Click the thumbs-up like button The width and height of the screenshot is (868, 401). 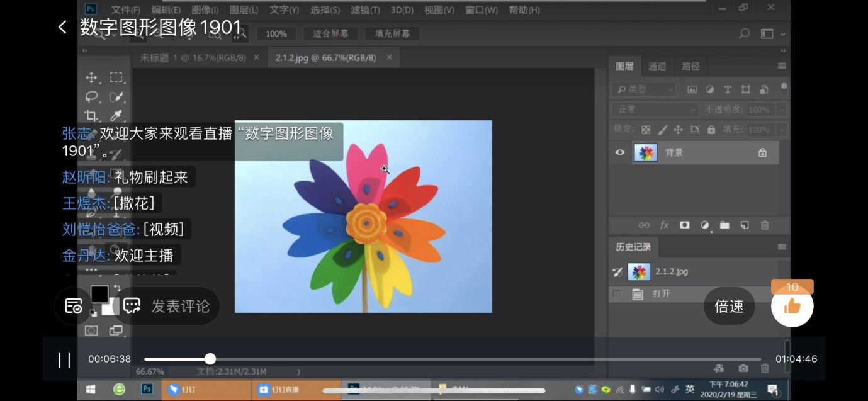(792, 307)
